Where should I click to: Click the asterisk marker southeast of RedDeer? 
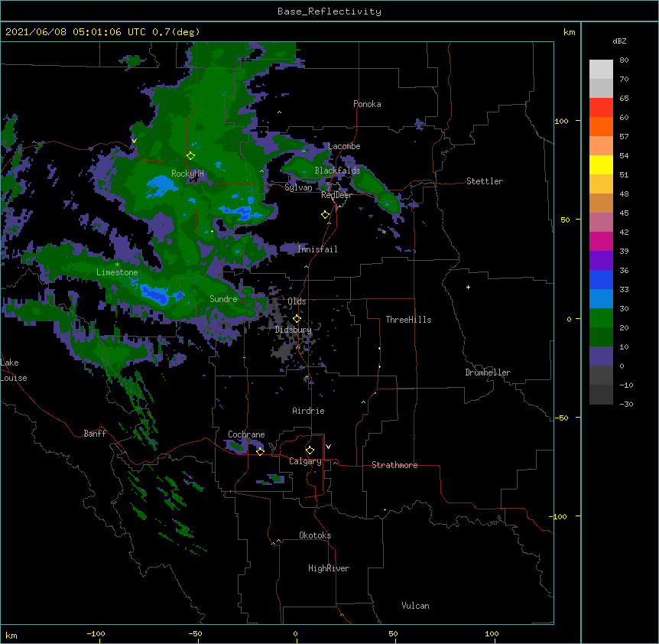click(384, 232)
